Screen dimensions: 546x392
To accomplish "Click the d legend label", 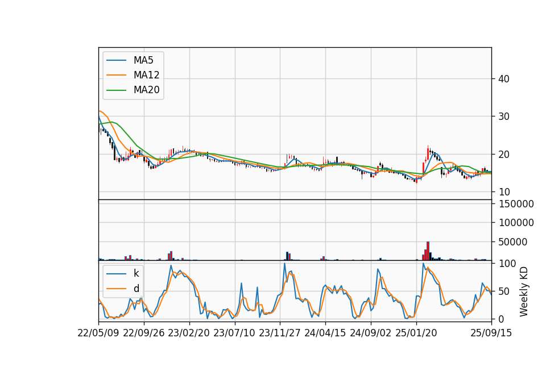I will (136, 289).
